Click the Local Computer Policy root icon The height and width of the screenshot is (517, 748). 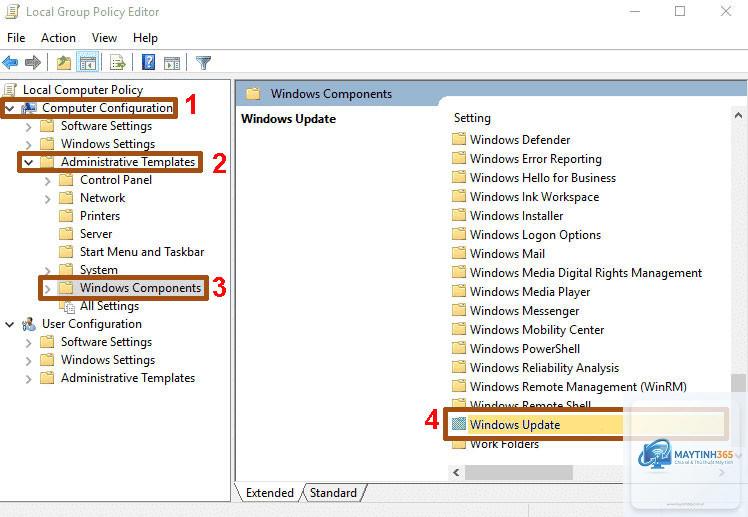10,90
